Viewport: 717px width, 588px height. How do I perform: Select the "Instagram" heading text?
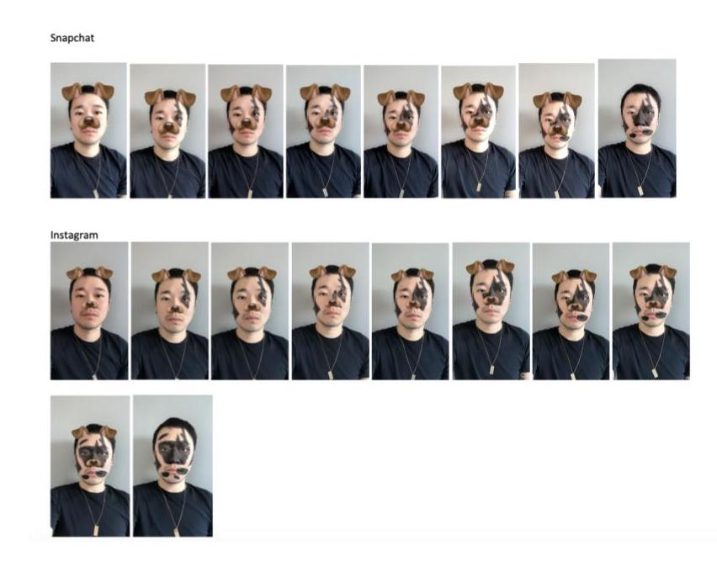(74, 235)
